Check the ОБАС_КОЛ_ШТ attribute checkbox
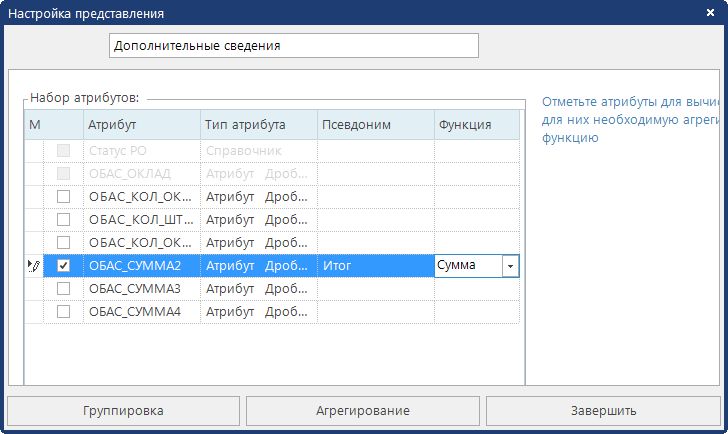 point(64,220)
